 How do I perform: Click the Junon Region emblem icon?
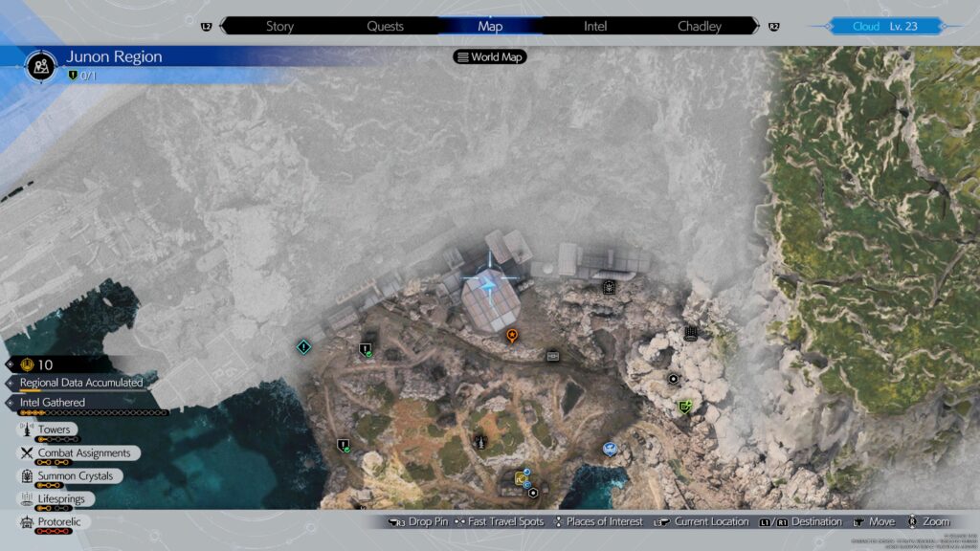point(42,65)
